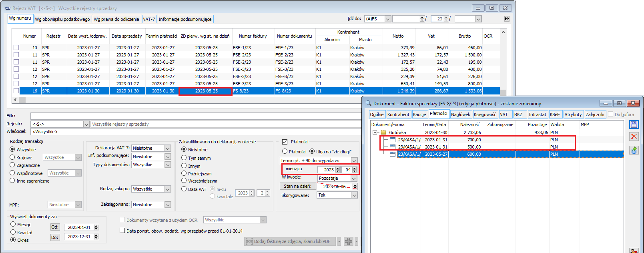Open the (A)FS document type dropdown

[387, 19]
